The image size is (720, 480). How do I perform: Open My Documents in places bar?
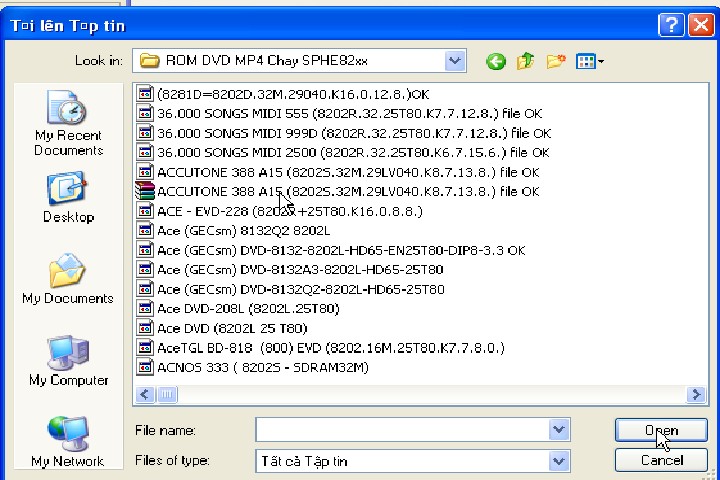(68, 279)
